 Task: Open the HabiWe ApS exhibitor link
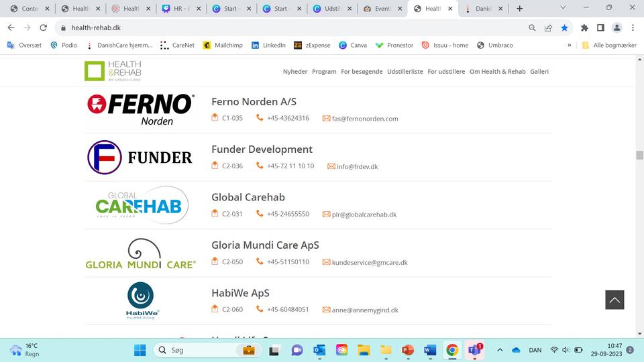pyautogui.click(x=240, y=293)
